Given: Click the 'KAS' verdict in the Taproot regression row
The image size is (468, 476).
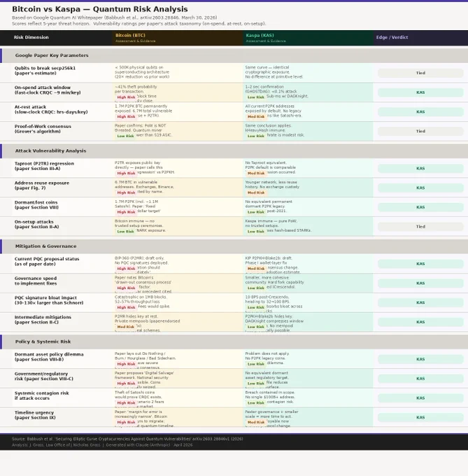Looking at the screenshot, I should click(420, 168).
